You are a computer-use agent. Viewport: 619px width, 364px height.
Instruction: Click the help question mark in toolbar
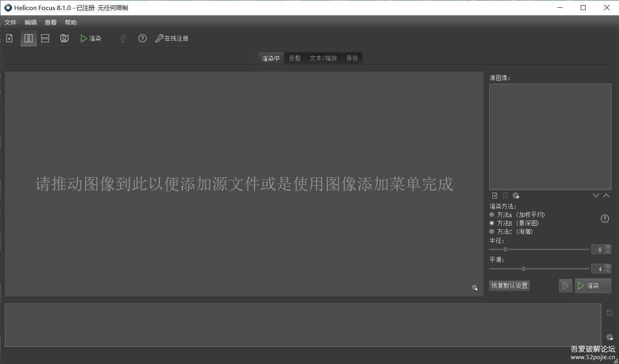(x=142, y=38)
